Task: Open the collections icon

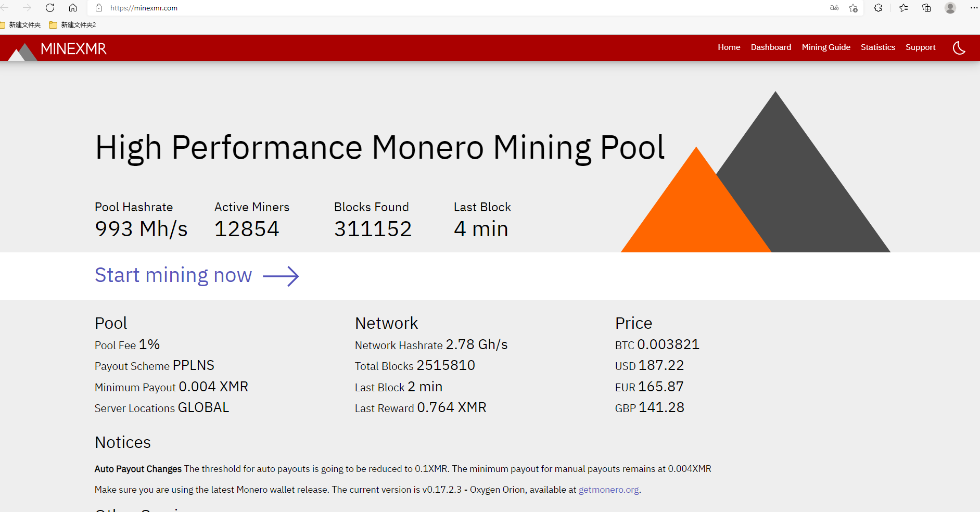Action: [926, 8]
